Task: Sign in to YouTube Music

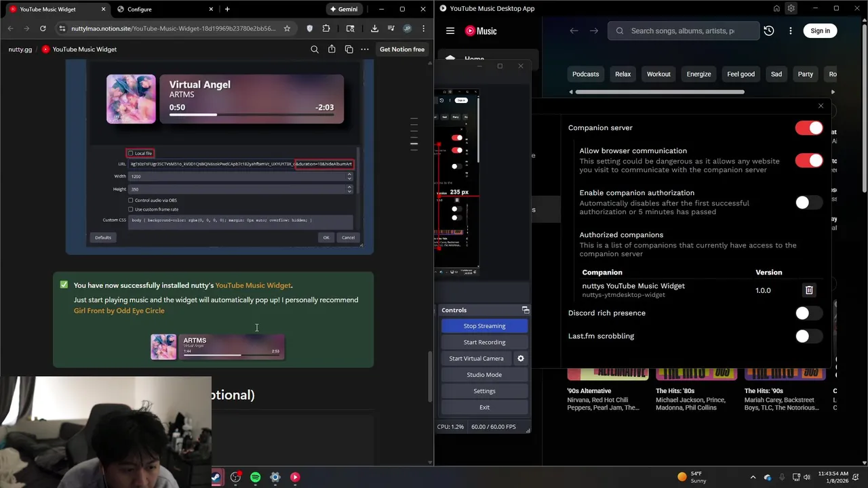Action: (820, 30)
